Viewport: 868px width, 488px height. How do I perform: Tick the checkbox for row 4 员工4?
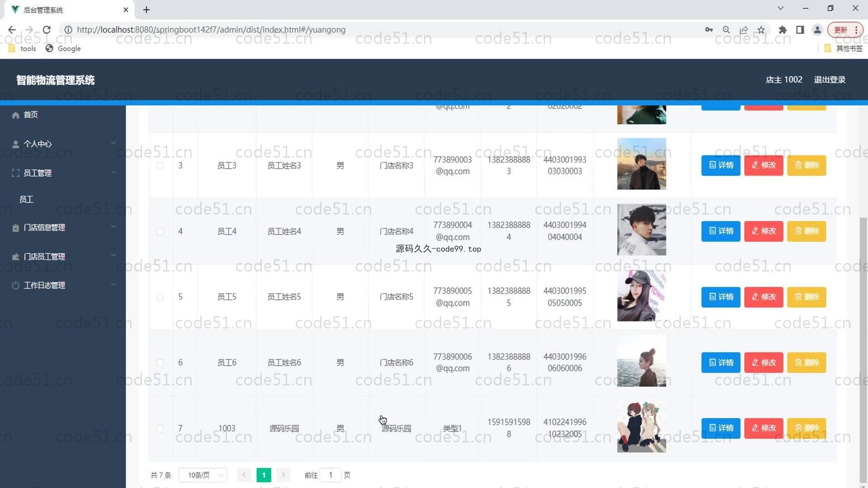pos(160,231)
